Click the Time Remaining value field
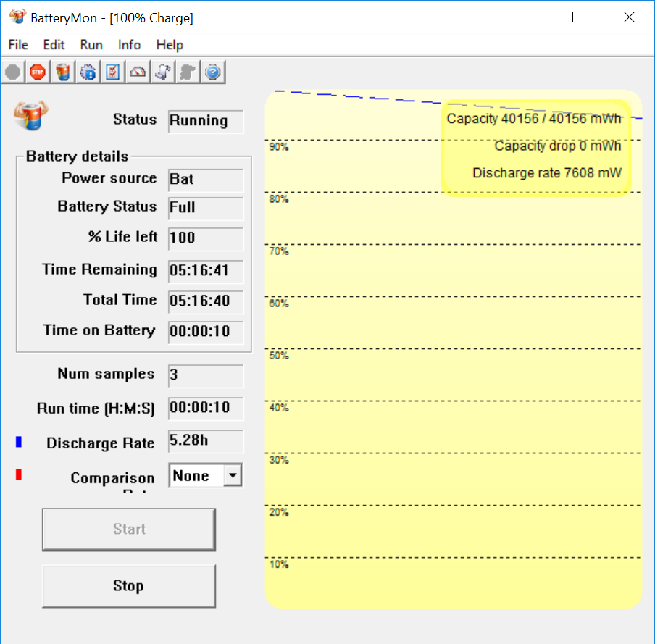 click(206, 271)
